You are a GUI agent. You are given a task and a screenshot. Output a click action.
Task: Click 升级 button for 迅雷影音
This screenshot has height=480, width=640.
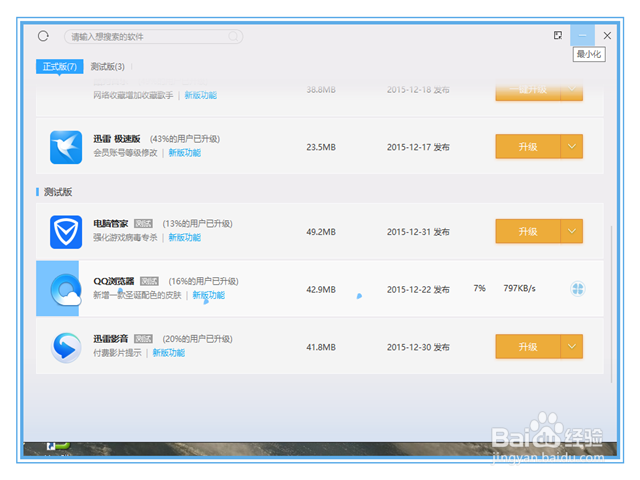528,347
